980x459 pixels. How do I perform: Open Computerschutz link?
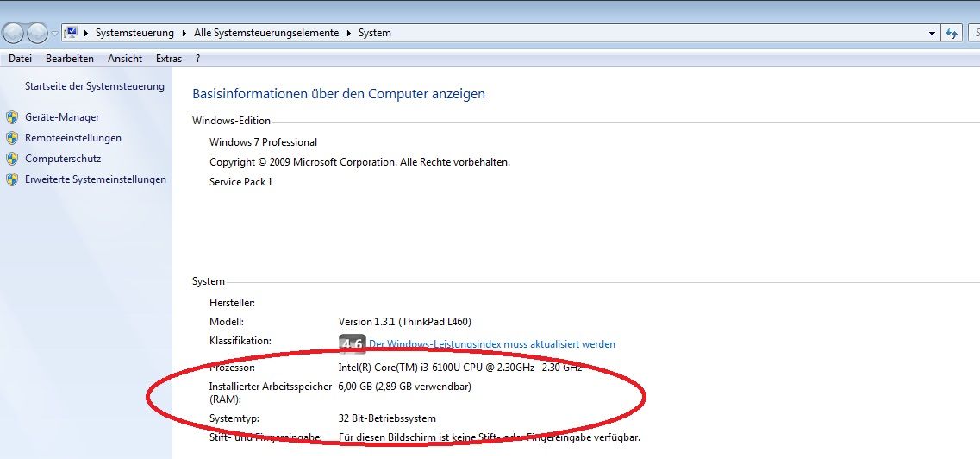point(63,159)
